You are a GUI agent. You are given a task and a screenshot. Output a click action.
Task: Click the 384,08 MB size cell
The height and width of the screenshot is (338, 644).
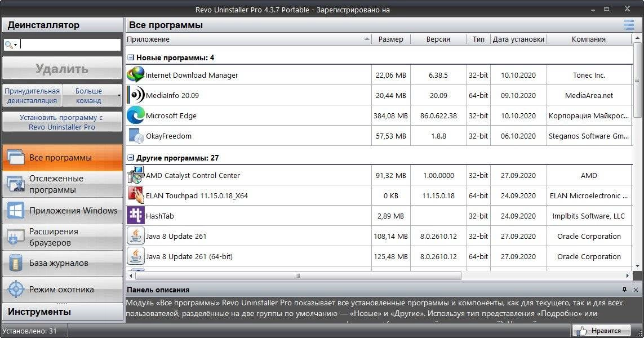pyautogui.click(x=390, y=116)
